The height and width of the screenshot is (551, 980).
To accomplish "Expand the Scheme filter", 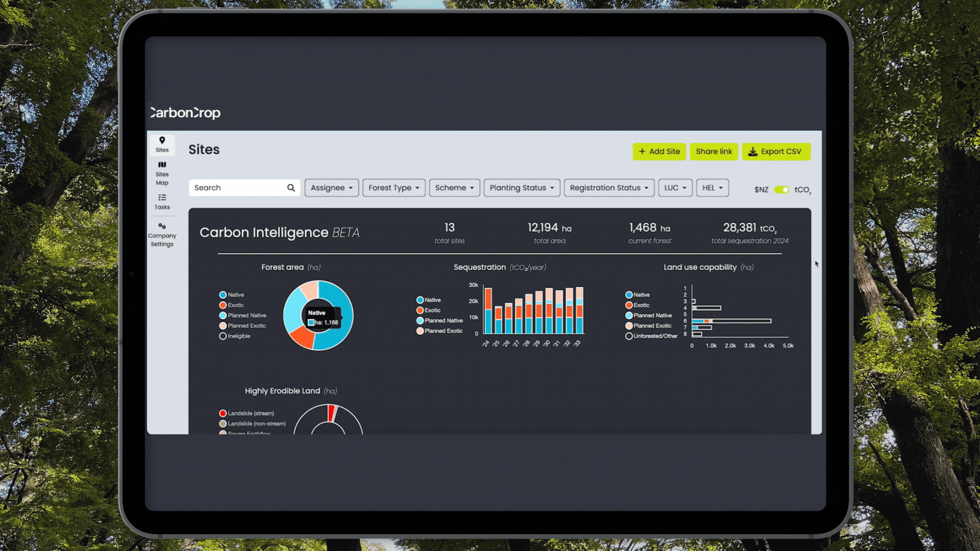I will click(454, 188).
